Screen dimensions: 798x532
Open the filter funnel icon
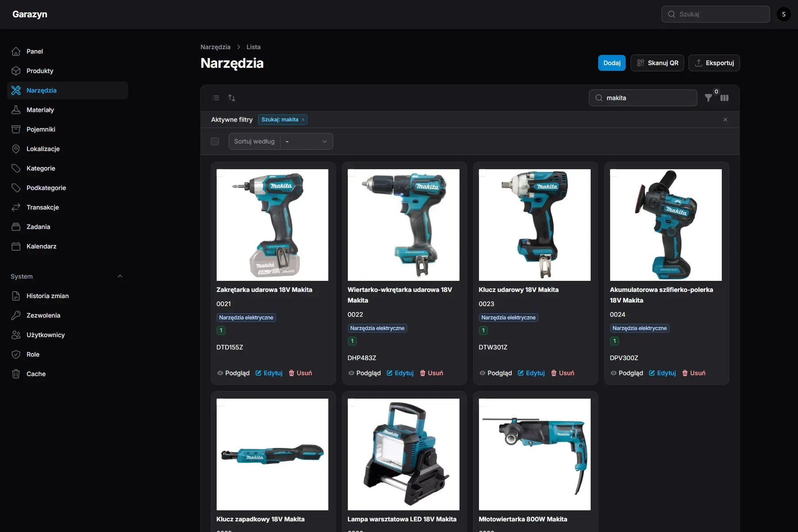[x=708, y=98]
